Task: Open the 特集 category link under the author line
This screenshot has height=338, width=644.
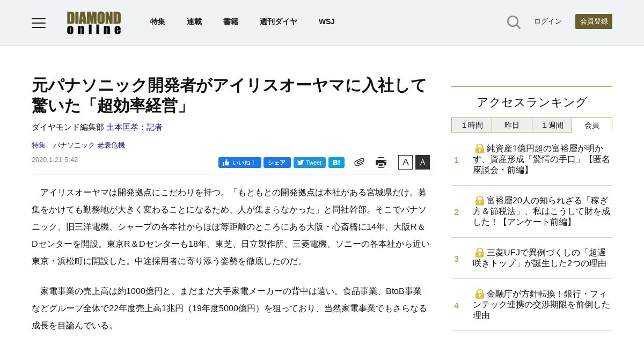Action: click(39, 145)
